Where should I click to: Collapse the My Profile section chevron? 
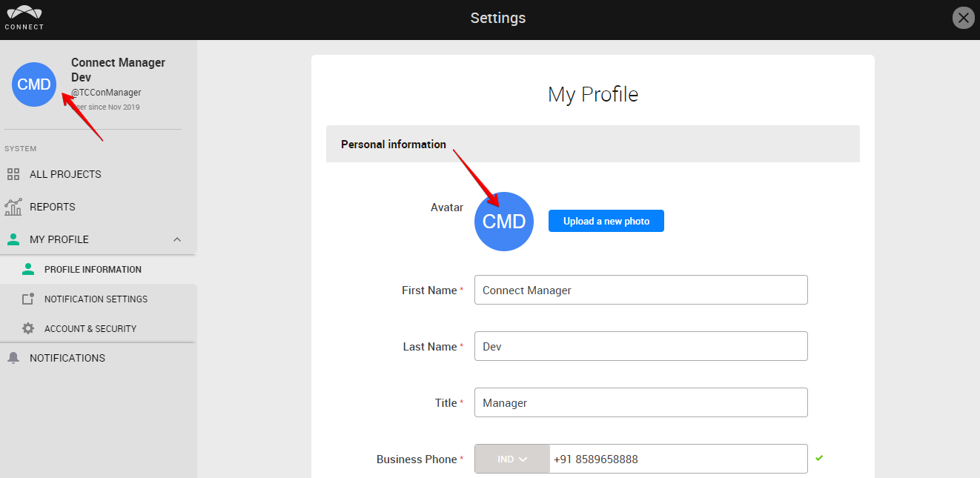coord(176,239)
